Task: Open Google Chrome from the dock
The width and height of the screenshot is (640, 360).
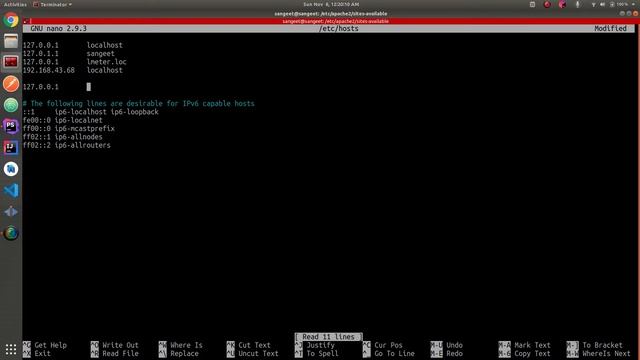Action: [x=11, y=20]
